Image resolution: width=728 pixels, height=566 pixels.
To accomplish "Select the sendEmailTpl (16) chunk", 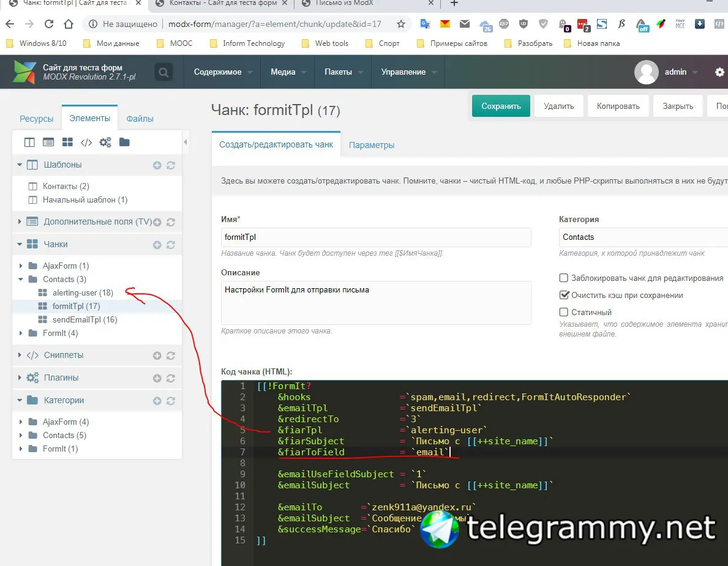I will [x=84, y=319].
